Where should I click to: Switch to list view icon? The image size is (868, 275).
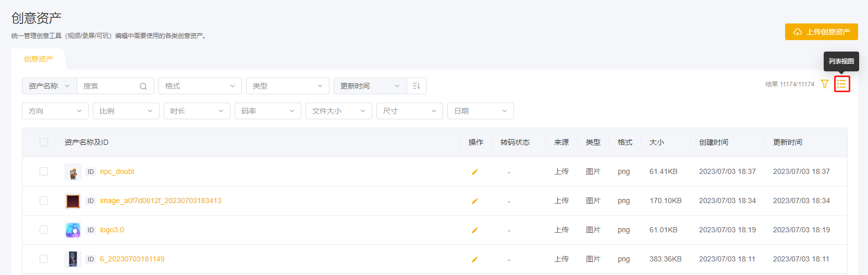[x=842, y=84]
